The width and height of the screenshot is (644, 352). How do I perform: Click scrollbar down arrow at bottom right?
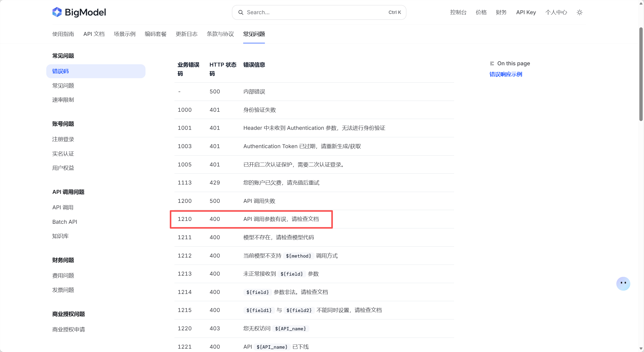coord(641,348)
